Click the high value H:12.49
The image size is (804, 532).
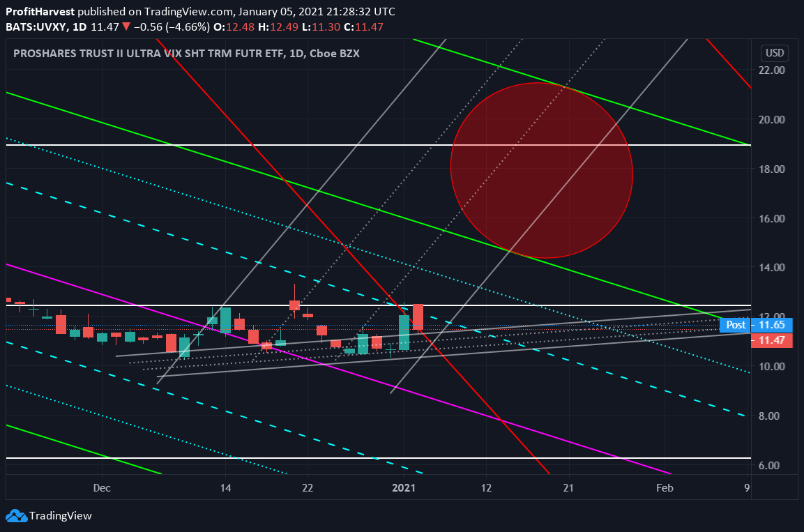tap(278, 26)
